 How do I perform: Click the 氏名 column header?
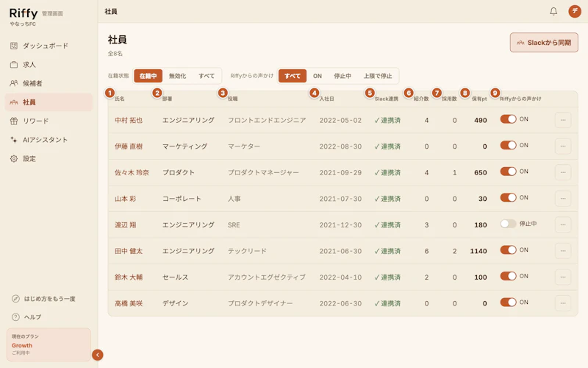coord(120,99)
